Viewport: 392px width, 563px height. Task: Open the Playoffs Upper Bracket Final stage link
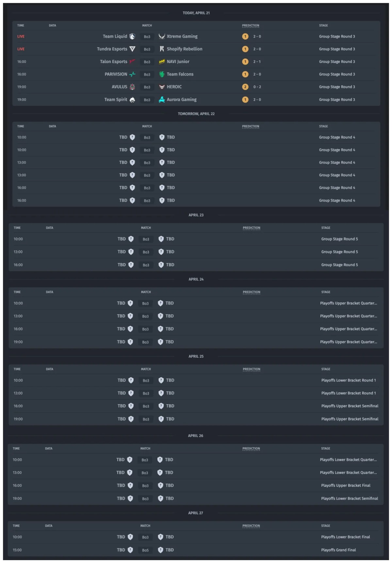point(346,486)
